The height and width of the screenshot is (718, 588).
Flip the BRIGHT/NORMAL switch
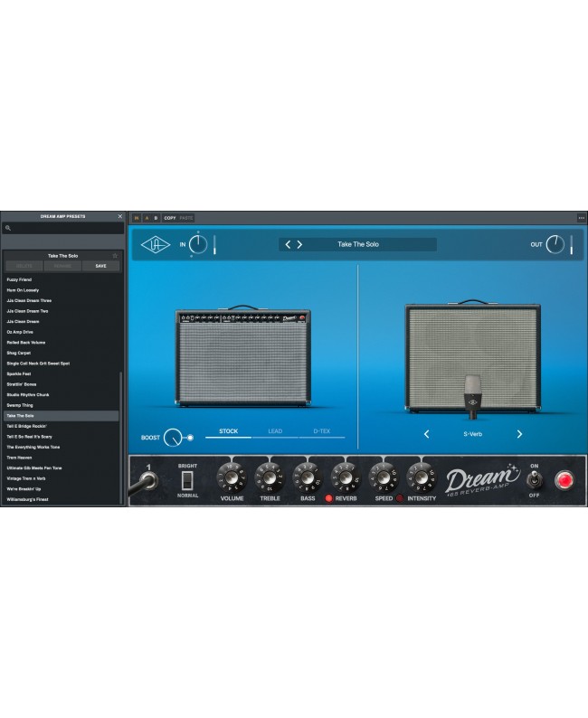point(187,480)
